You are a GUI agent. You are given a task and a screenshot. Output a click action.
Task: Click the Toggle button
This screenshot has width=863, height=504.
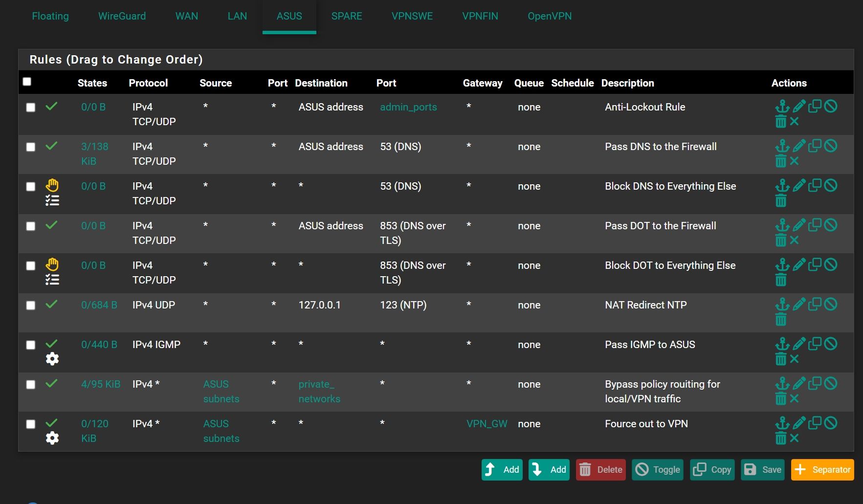click(x=658, y=470)
